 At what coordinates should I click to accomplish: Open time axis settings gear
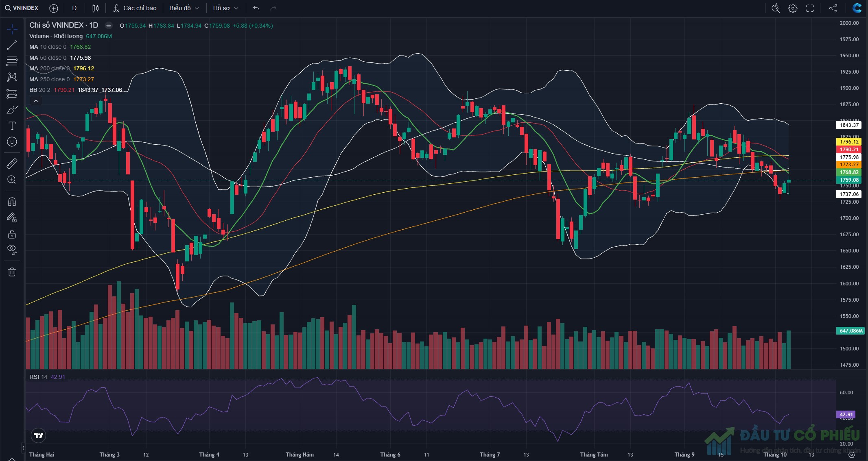pyautogui.click(x=851, y=455)
